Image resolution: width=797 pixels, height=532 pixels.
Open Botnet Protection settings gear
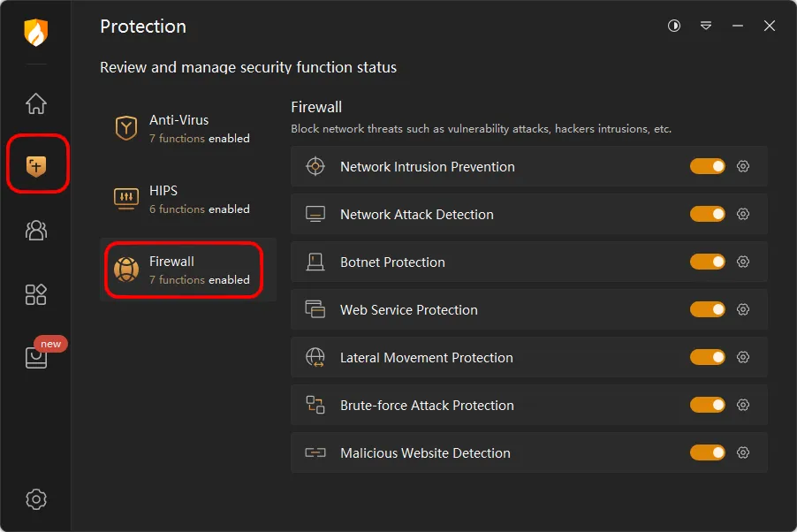[x=743, y=262]
